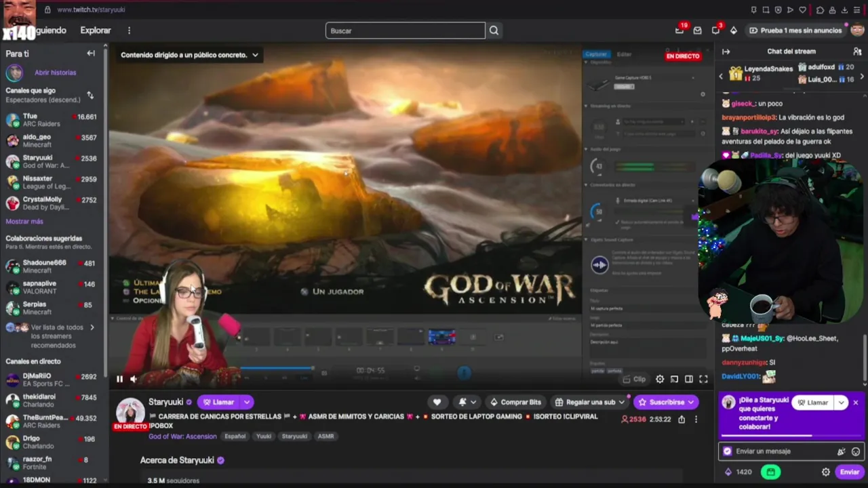Create a clip with the Clip button

(x=633, y=380)
